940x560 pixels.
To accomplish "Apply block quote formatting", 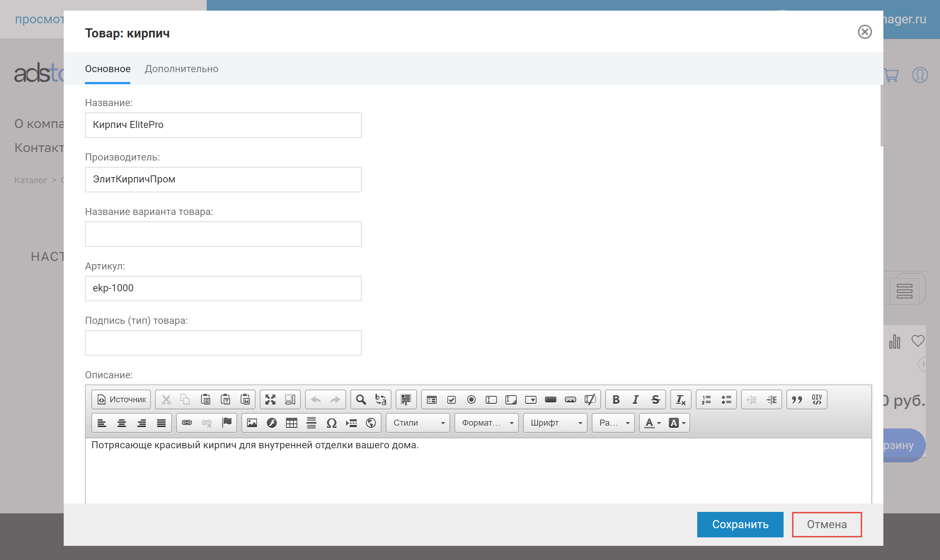I will coord(797,399).
